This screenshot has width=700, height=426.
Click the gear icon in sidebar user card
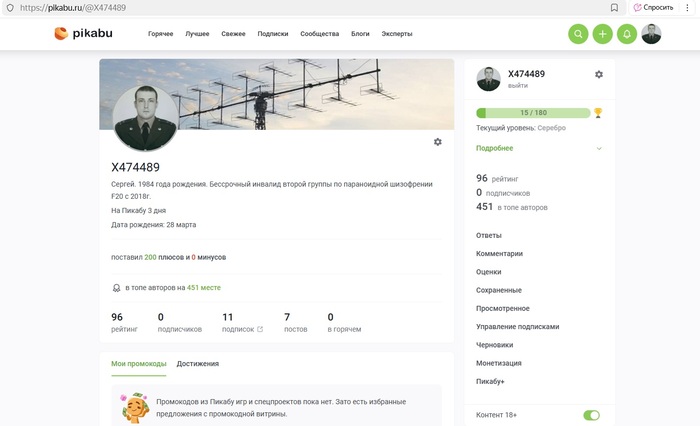(x=599, y=74)
